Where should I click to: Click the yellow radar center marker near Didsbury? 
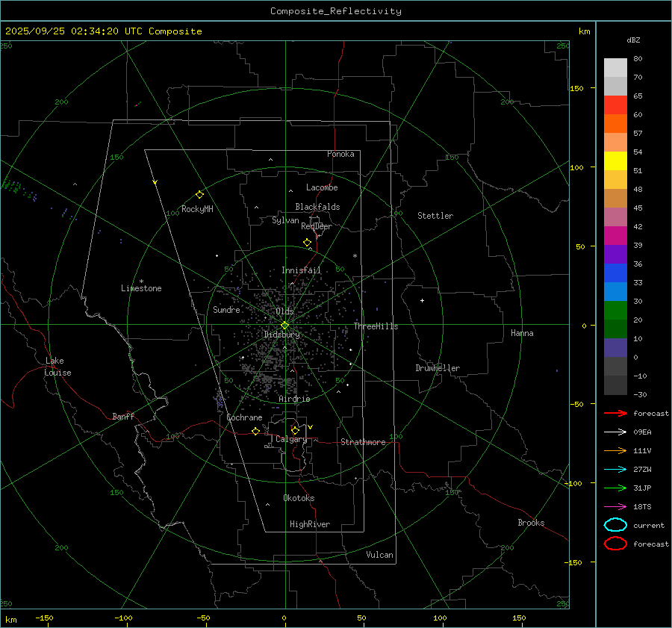[284, 325]
